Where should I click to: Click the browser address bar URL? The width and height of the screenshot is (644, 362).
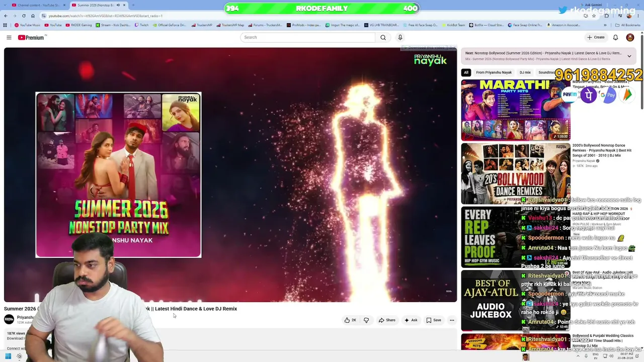coord(105,16)
